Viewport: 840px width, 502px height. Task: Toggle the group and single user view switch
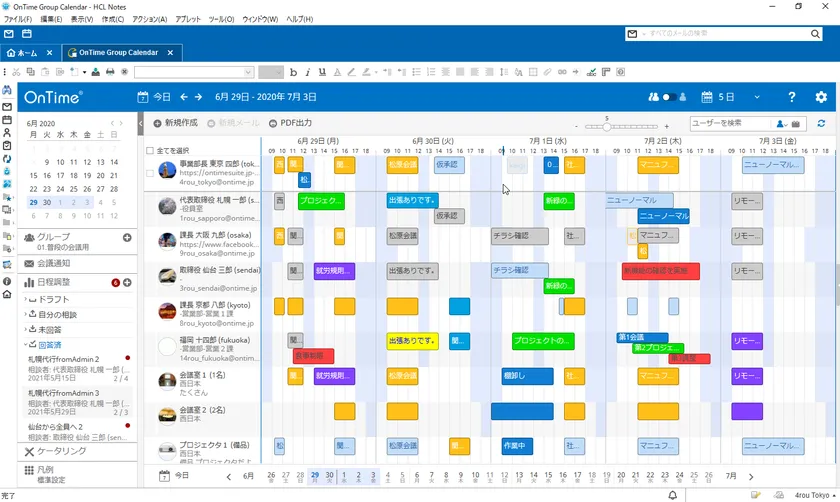tap(668, 97)
